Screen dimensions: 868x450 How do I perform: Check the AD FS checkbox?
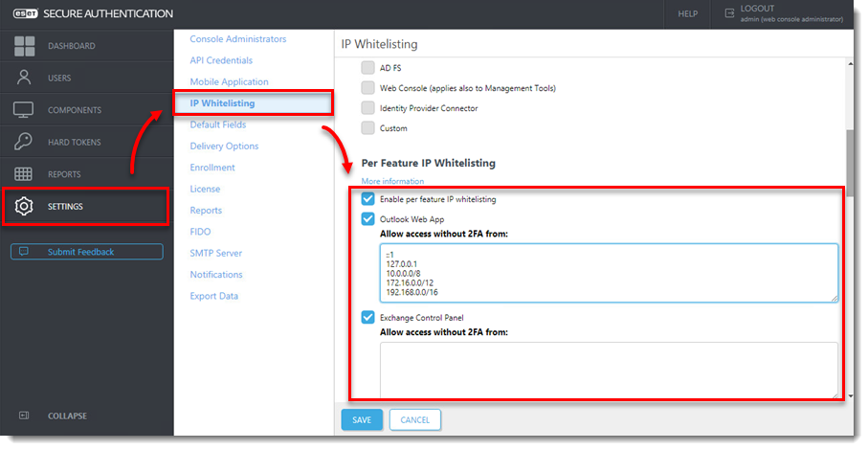pyautogui.click(x=367, y=68)
